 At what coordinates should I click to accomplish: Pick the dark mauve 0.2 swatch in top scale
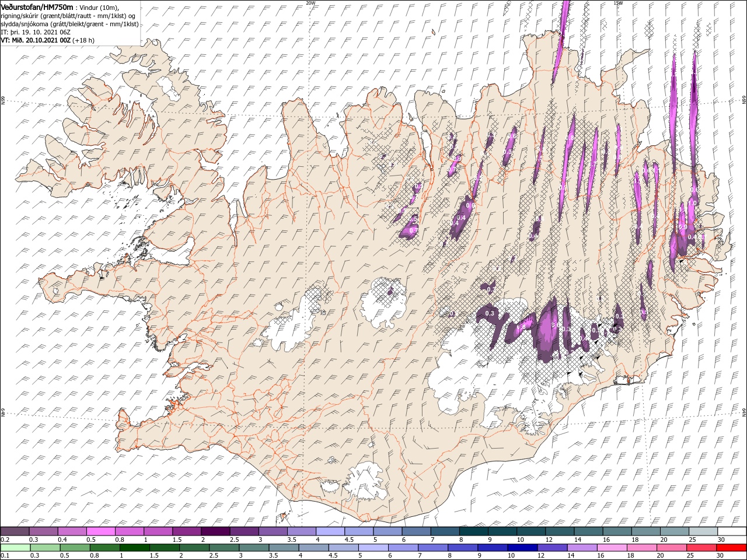[15, 531]
